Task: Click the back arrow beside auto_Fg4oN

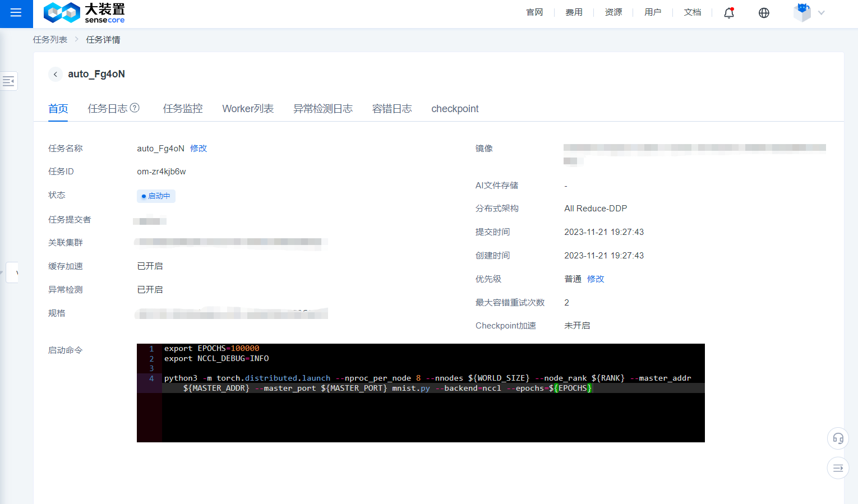Action: coord(55,74)
